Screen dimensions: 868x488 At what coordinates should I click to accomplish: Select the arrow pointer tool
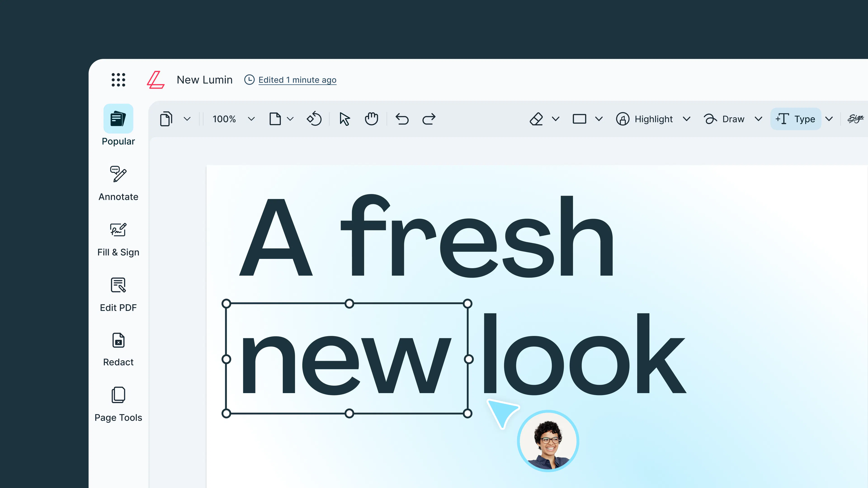pos(344,119)
